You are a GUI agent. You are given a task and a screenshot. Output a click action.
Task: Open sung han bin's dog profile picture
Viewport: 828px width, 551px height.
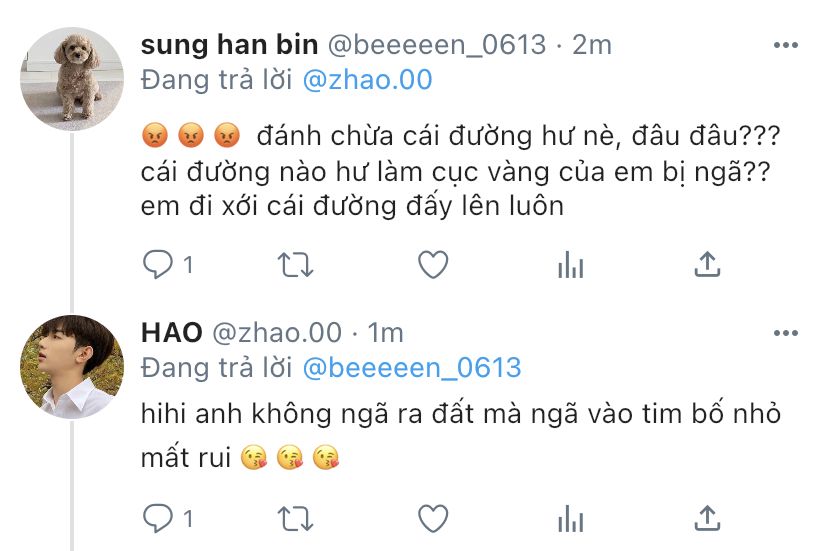click(72, 79)
